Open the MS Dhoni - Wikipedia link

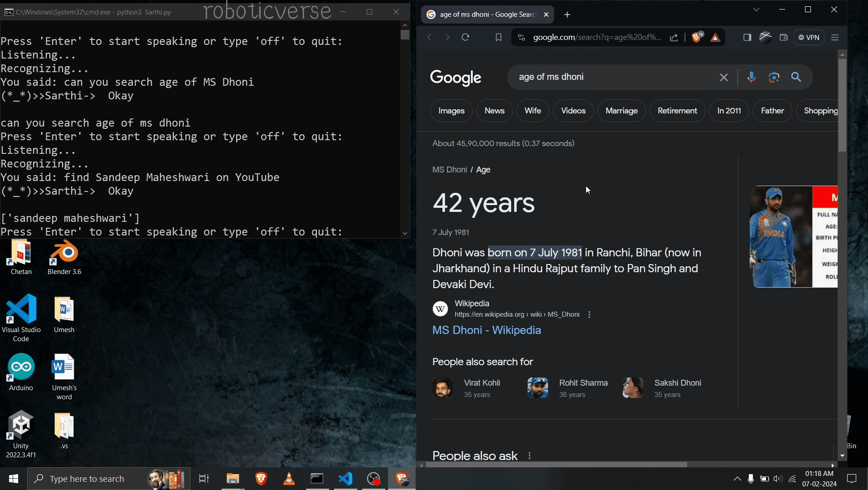[486, 330]
